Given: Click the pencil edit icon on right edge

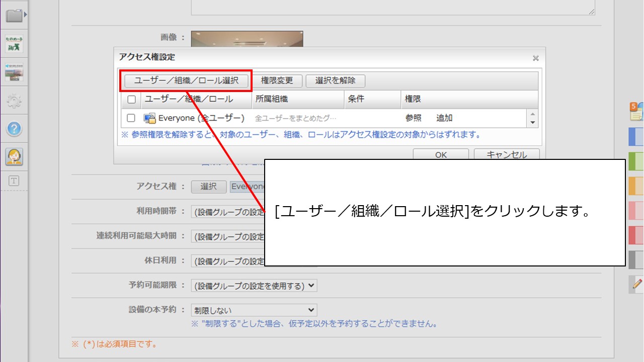Looking at the screenshot, I should [637, 284].
